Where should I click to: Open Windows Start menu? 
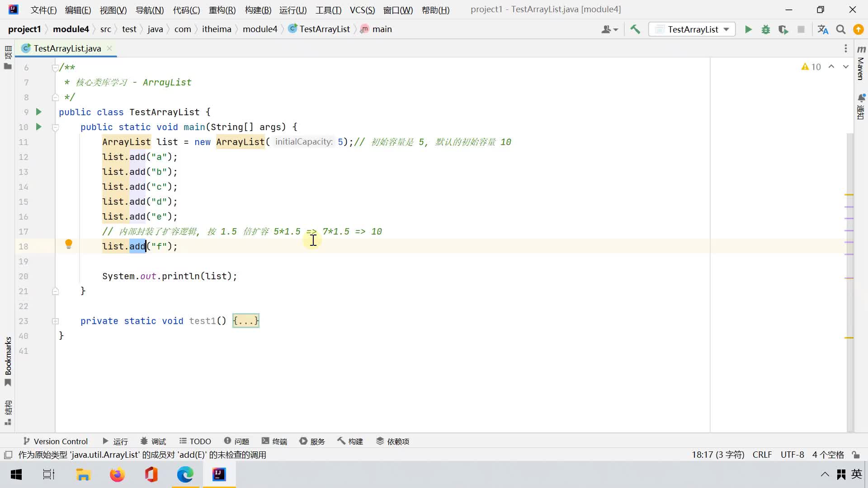coord(16,474)
